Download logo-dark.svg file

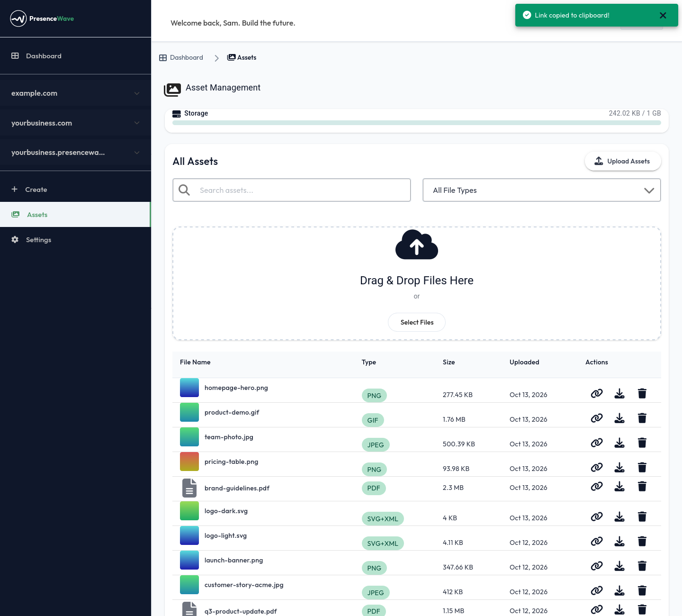(x=619, y=516)
